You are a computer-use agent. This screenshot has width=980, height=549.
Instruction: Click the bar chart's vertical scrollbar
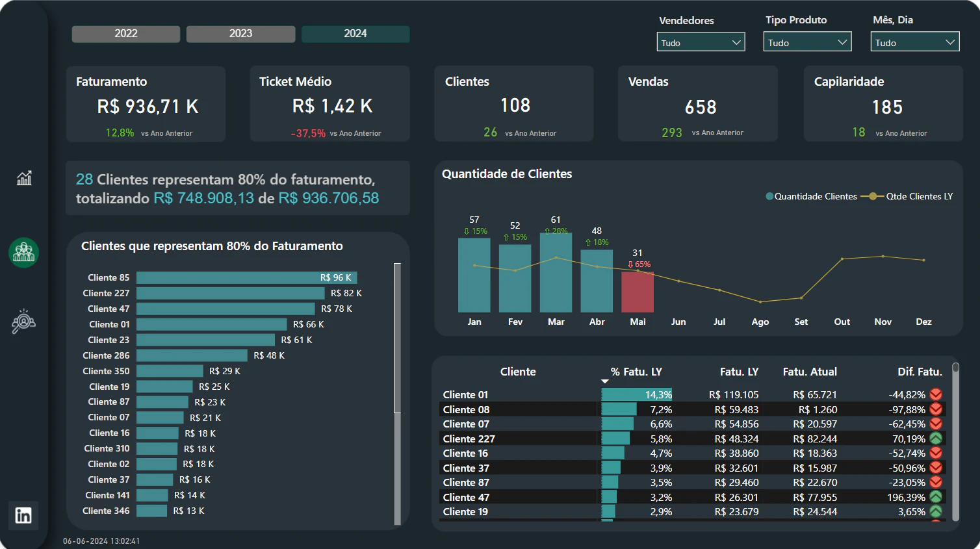point(397,338)
